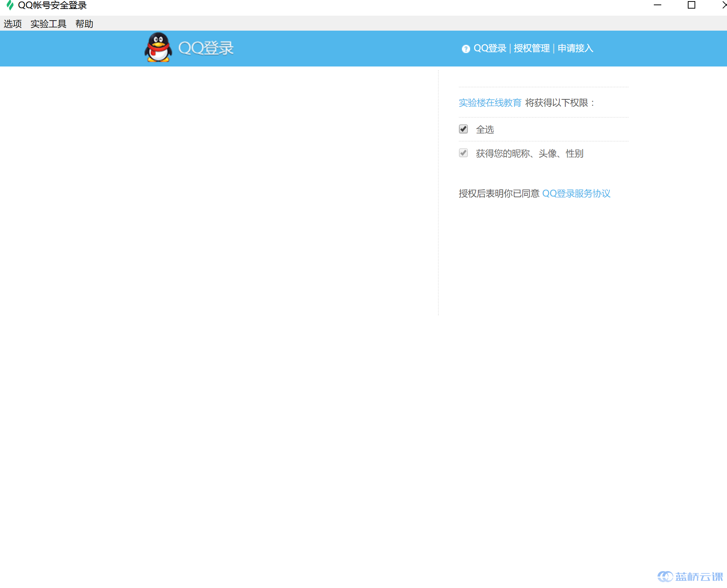
Task: Open the 申请接入 link
Action: [575, 49]
